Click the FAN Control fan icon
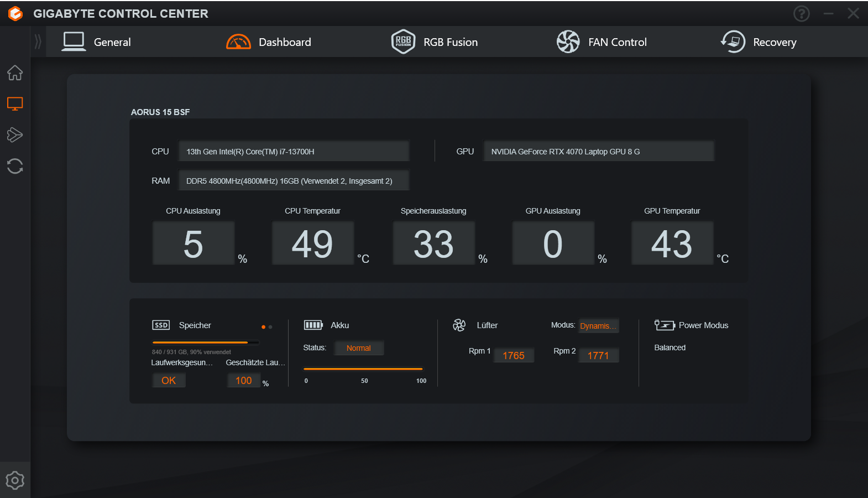Viewport: 868px width, 498px height. tap(568, 41)
